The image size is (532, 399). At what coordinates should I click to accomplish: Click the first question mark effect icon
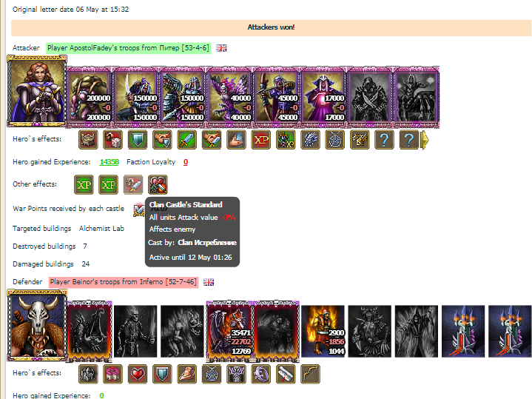384,140
